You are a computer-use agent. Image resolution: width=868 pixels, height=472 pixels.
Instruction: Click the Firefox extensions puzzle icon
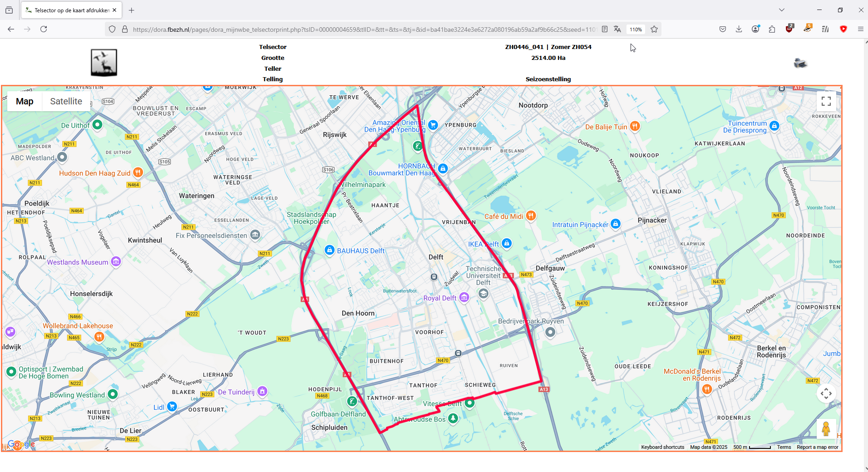tap(772, 29)
